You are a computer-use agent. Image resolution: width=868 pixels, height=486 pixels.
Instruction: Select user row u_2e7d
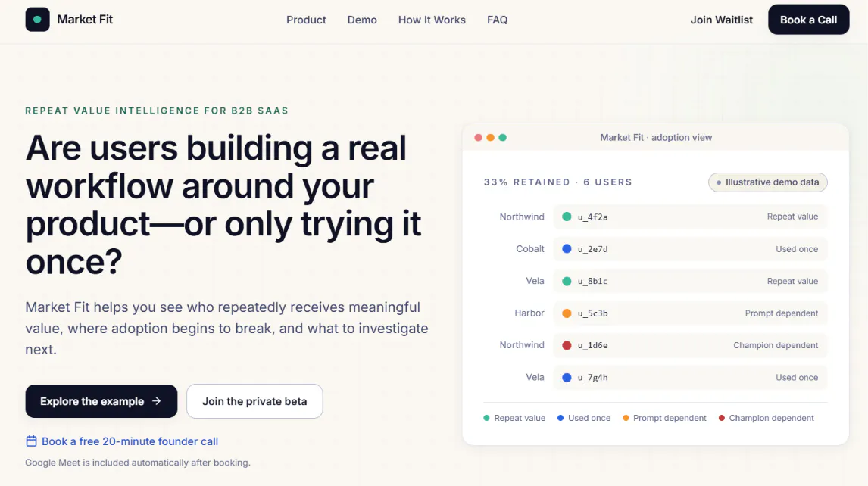coord(690,248)
